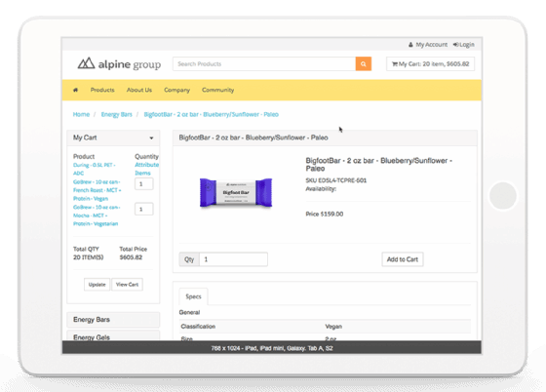Click the Login link
This screenshot has height=392, width=546.
coord(463,45)
